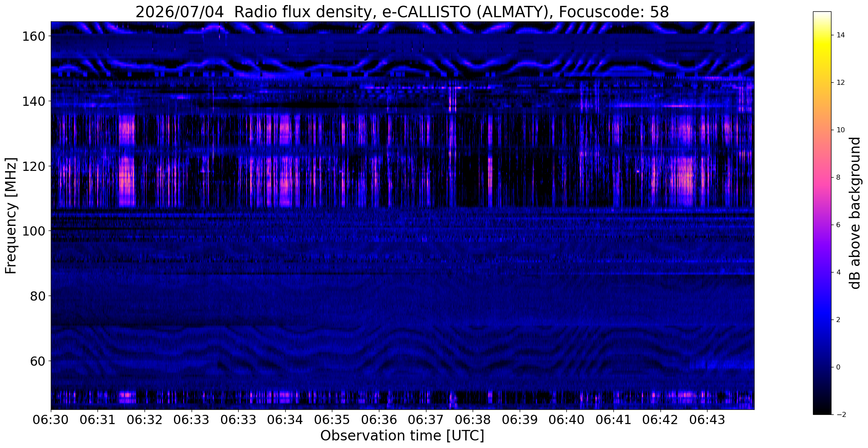Screen dimensions: 868x448
Task: Click the colorbar at the 8 dB level
Action: (x=822, y=177)
